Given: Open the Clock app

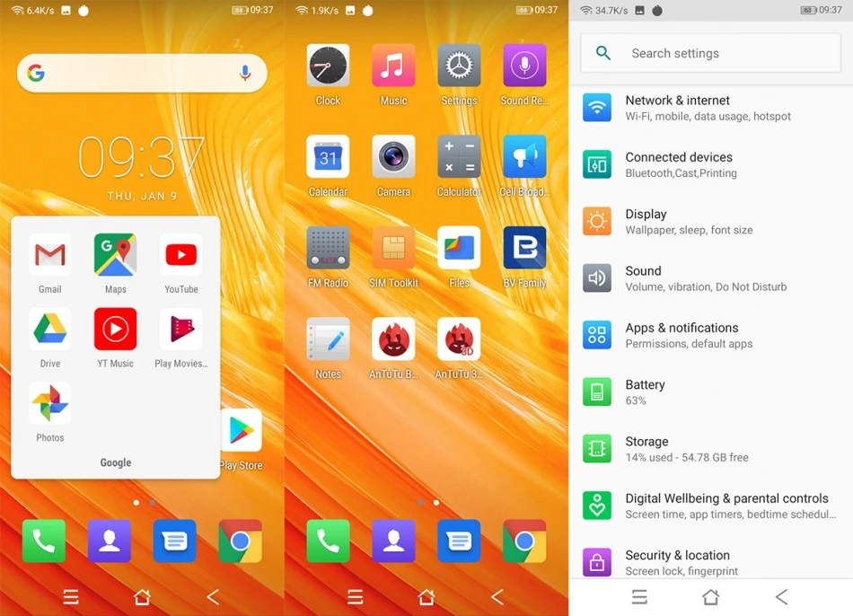Looking at the screenshot, I should point(328,66).
